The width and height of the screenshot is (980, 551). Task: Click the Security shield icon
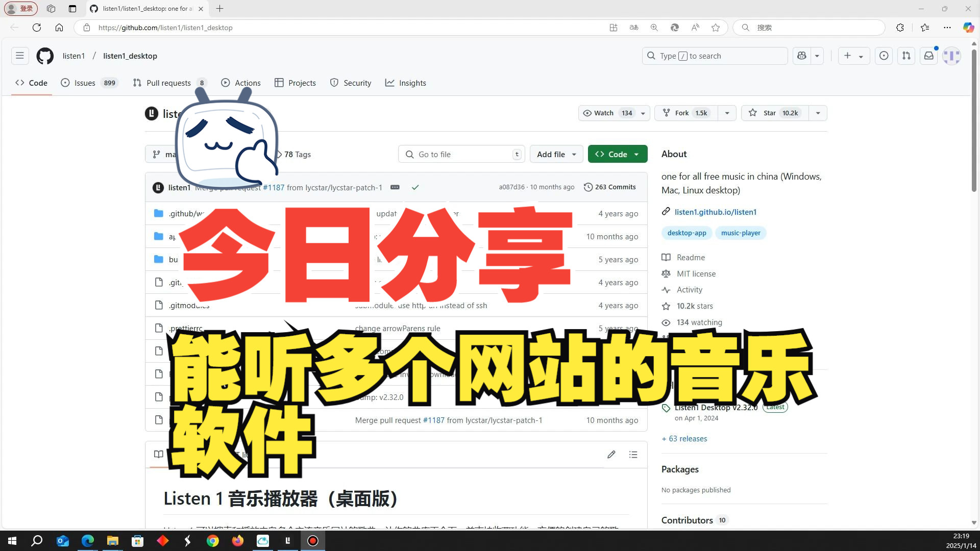click(334, 83)
